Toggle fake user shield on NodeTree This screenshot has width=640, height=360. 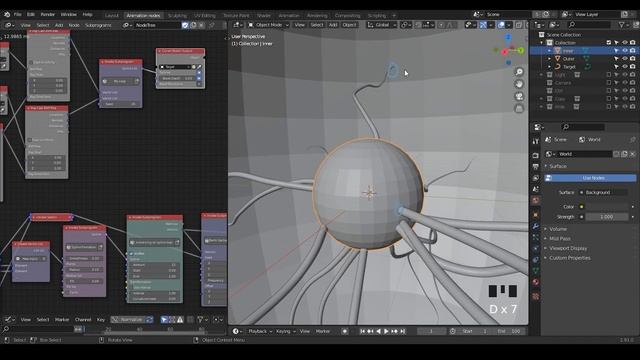pos(185,25)
